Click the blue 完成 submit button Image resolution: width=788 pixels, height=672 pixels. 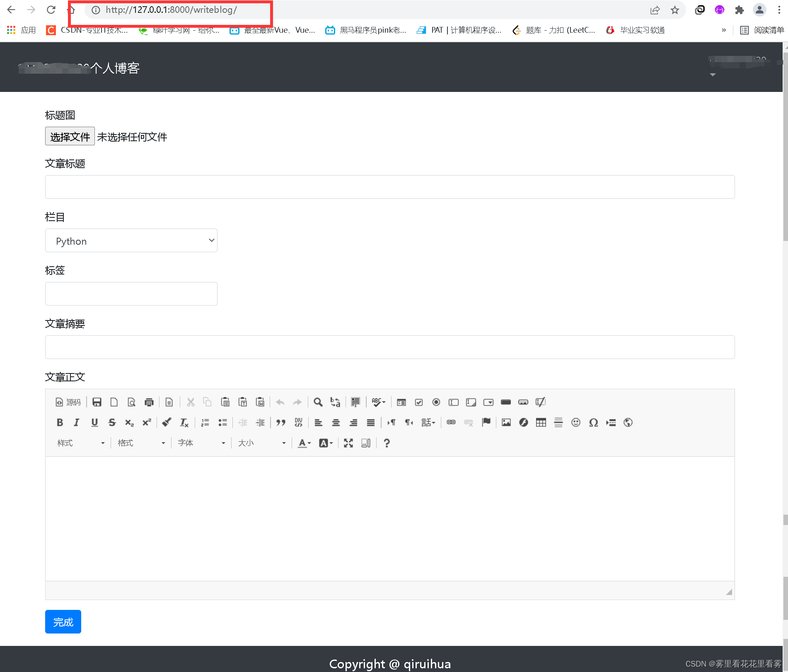click(63, 622)
